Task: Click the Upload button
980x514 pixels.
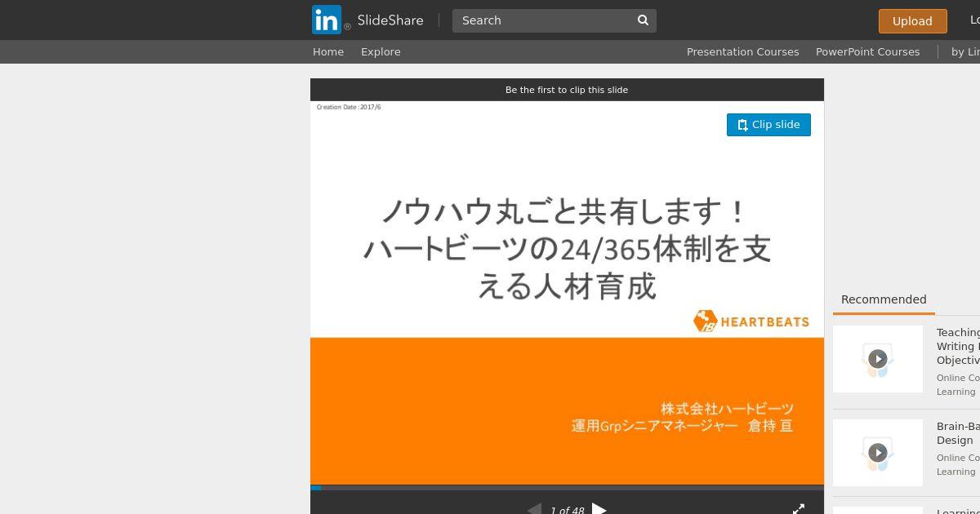Action: (x=912, y=21)
